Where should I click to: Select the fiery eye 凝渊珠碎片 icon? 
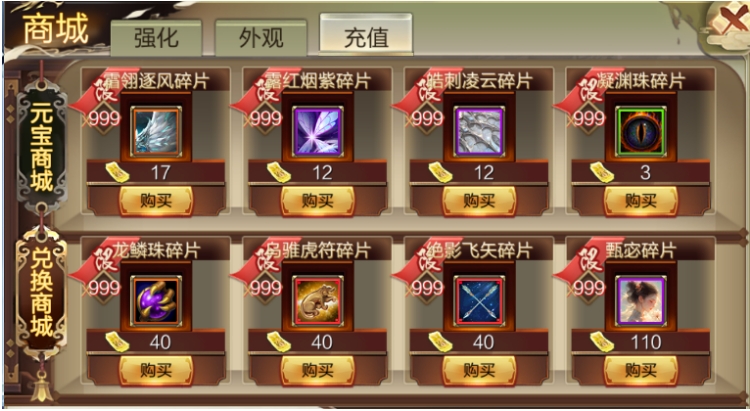click(x=641, y=132)
